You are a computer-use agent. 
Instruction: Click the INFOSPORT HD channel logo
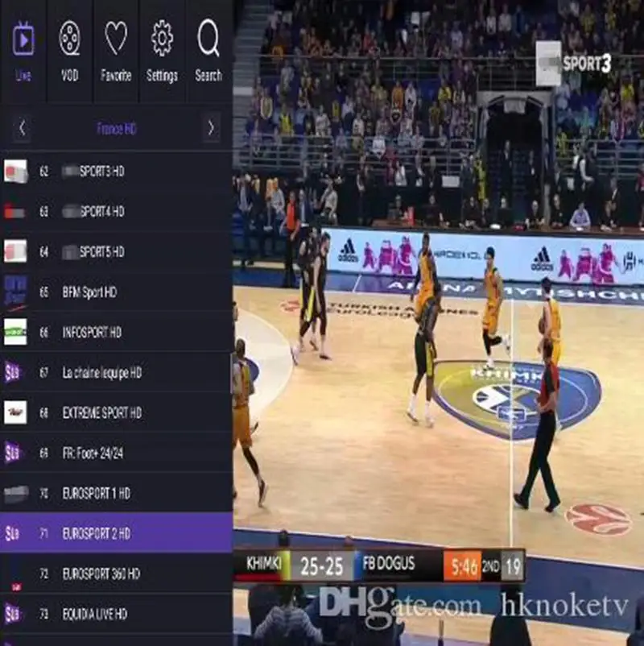(15, 332)
